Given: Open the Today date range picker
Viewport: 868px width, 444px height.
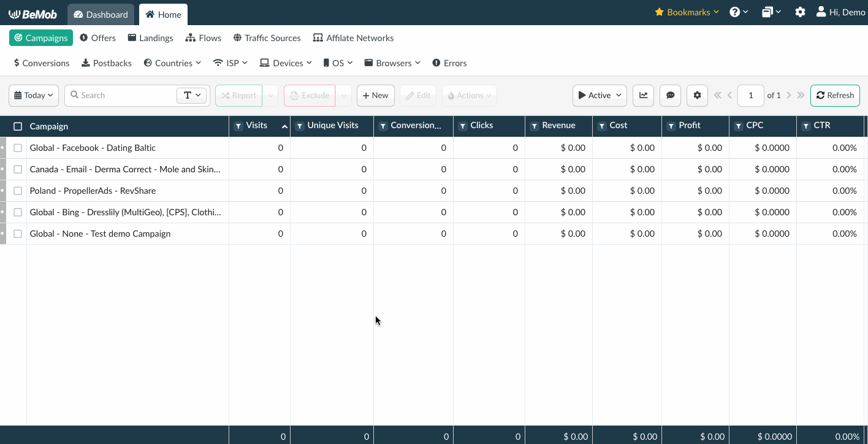Looking at the screenshot, I should (x=34, y=95).
